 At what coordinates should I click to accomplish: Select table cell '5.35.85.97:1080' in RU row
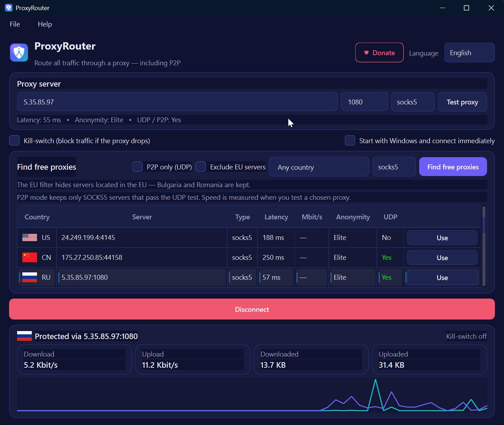(142, 277)
